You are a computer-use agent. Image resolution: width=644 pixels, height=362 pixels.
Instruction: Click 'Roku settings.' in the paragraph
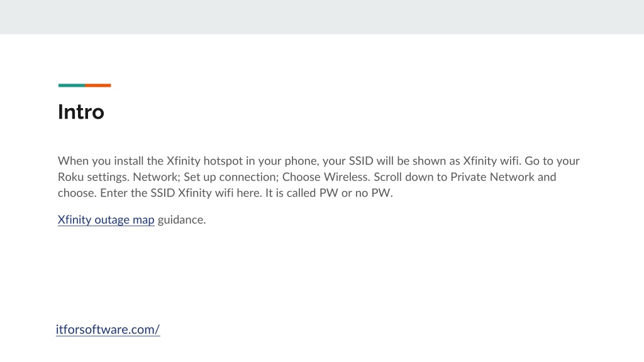(x=94, y=177)
